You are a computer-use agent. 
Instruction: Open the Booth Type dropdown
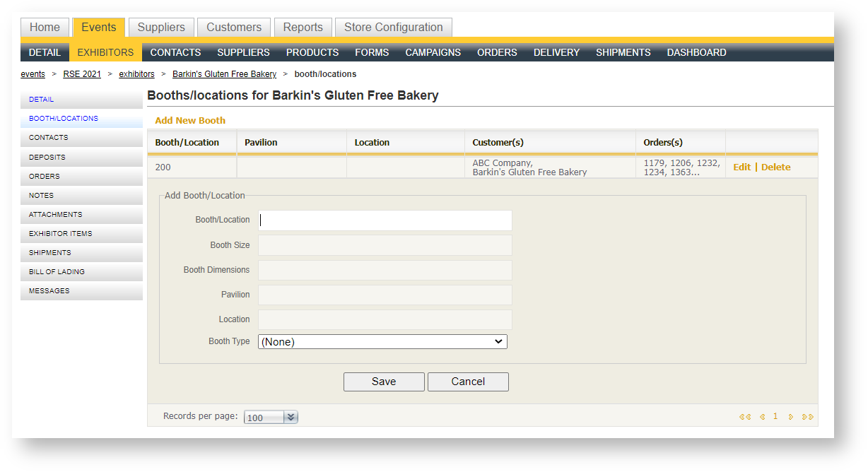point(382,342)
